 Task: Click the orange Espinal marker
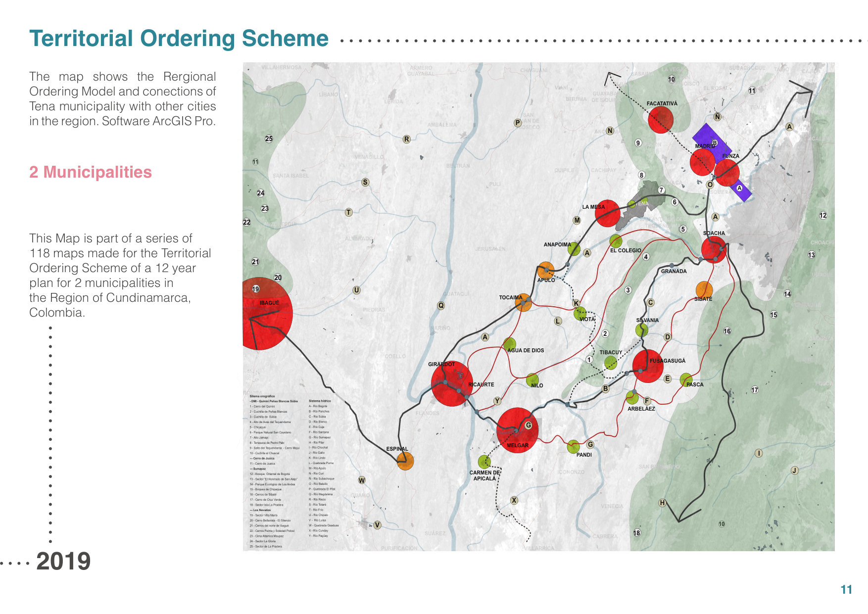click(405, 461)
